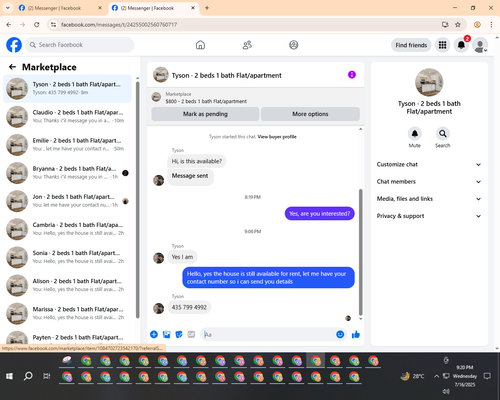The height and width of the screenshot is (400, 500).
Task: Open Windows notification center
Action: pyautogui.click(x=487, y=376)
